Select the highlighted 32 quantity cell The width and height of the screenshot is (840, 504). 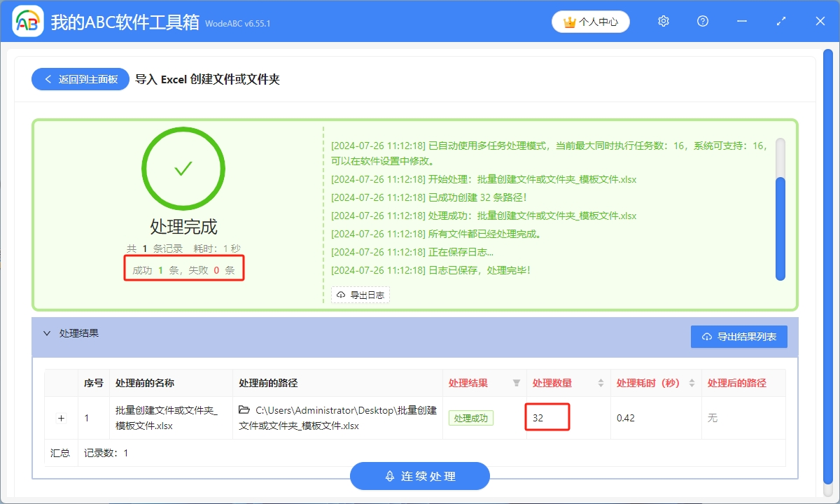pyautogui.click(x=547, y=417)
